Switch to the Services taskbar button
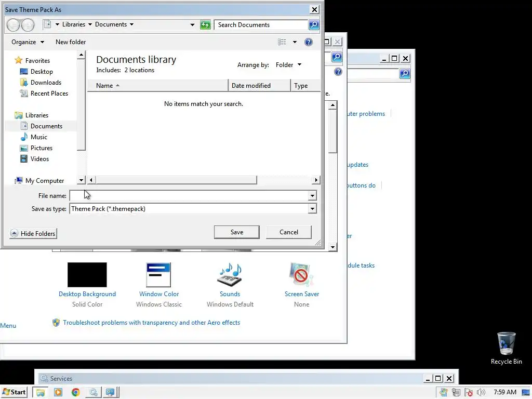Viewport: 532px width, 399px height. coord(93,393)
